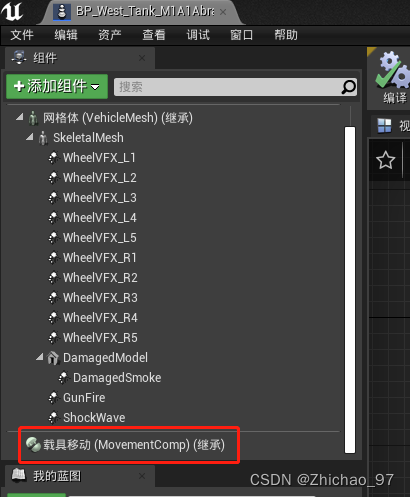Viewport: 410px width, 497px height.
Task: Click the Compile (编译) gear icon
Action: [x=392, y=70]
